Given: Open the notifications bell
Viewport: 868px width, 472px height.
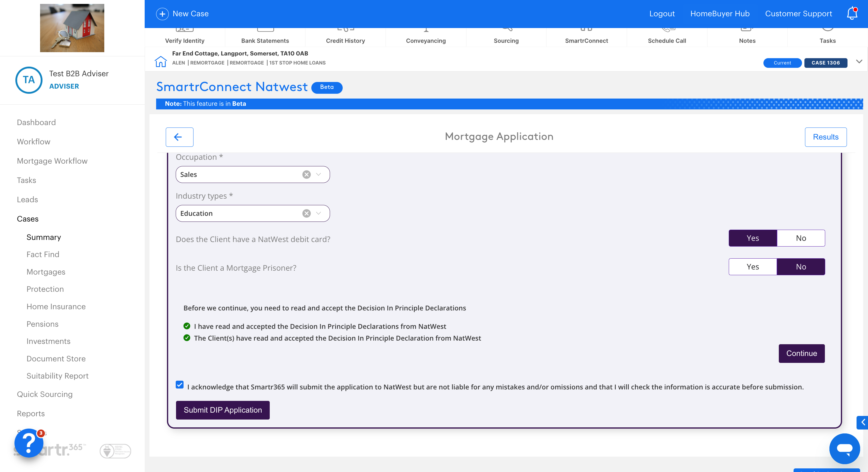Looking at the screenshot, I should tap(852, 14).
